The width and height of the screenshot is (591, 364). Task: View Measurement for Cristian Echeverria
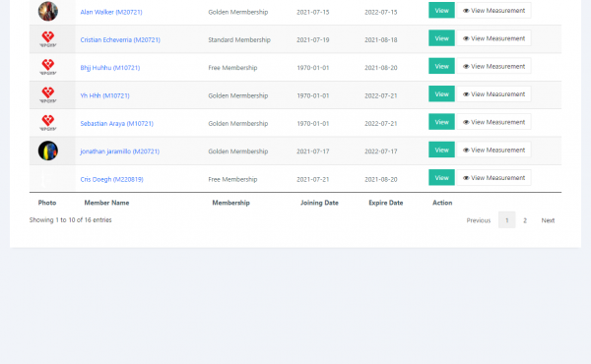point(493,38)
